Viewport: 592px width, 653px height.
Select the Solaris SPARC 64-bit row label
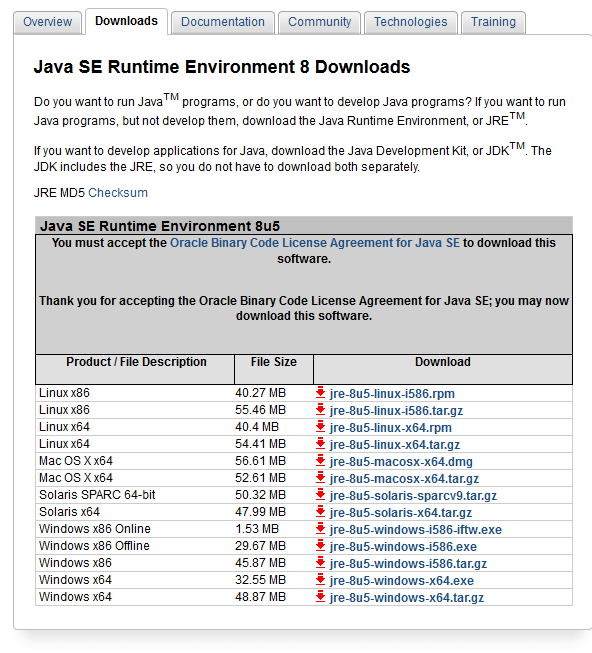coord(97,495)
